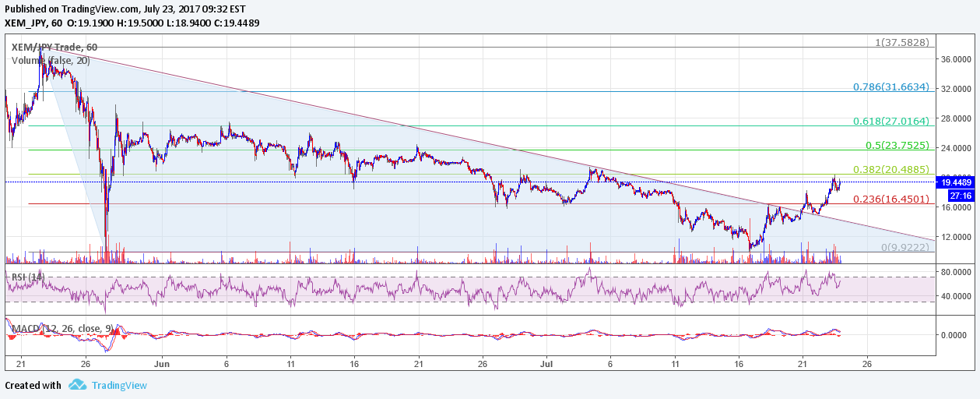Click the 16.0000 price axis value
The height and width of the screenshot is (399, 980).
click(x=957, y=207)
